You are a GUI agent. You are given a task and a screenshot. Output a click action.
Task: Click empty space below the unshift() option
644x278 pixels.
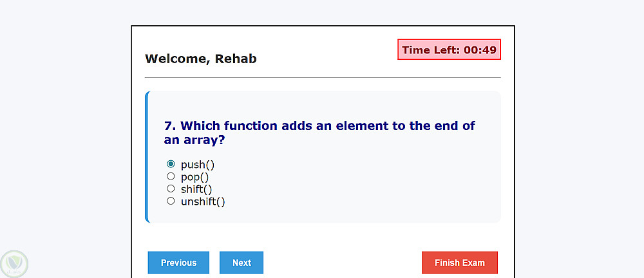(322, 214)
